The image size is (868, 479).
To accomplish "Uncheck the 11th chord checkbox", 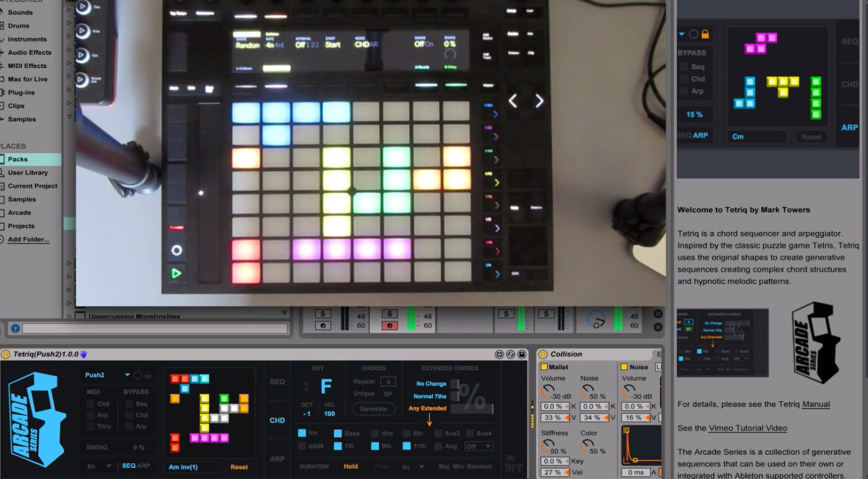I will (406, 446).
